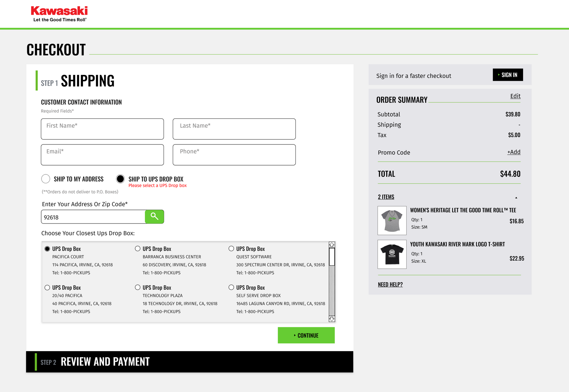Click the 'Please select a UPS Drop box' message
Image resolution: width=569 pixels, height=392 pixels.
(158, 186)
